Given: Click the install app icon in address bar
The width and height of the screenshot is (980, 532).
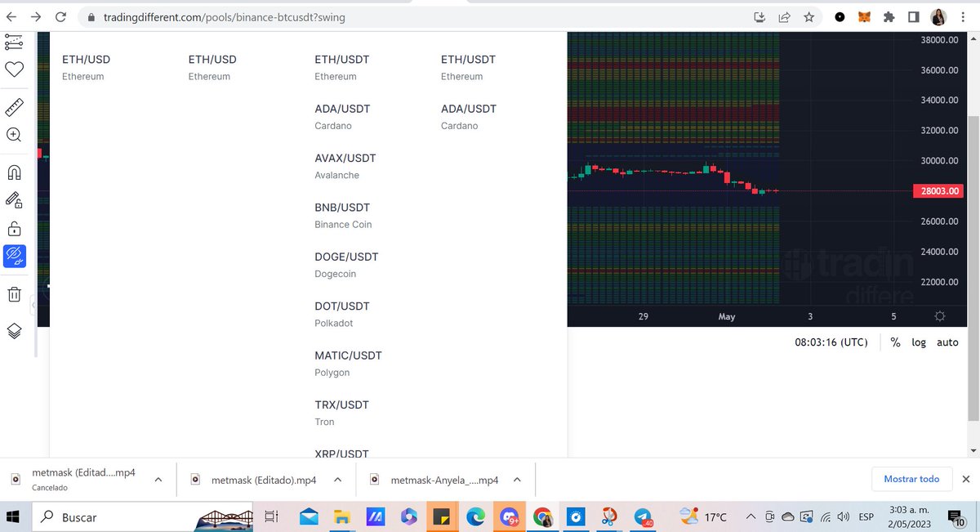Looking at the screenshot, I should (759, 16).
